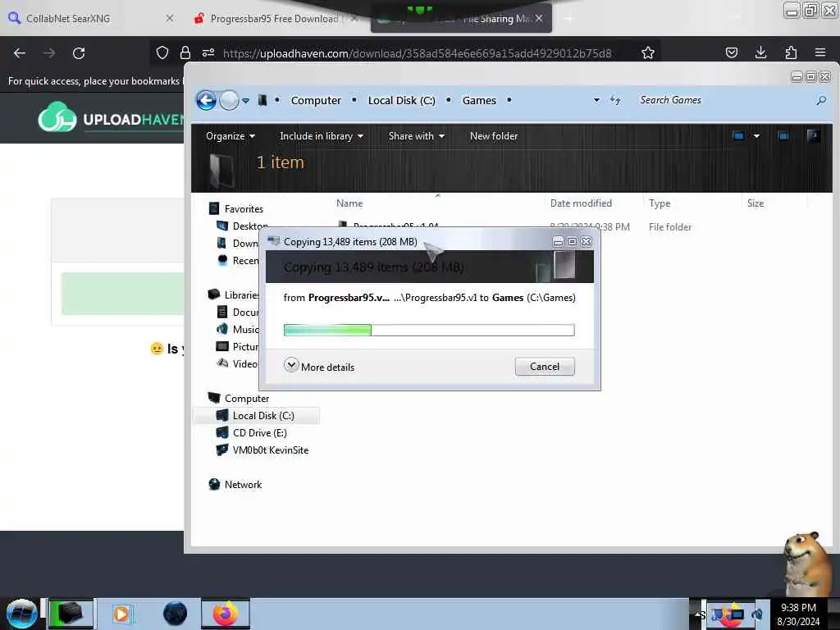
Task: Click the tracking protection shield icon
Action: click(x=162, y=52)
